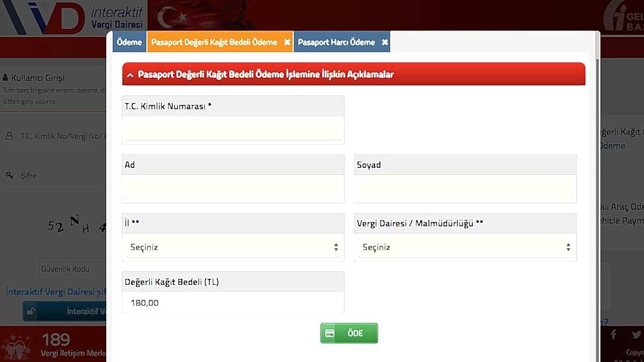Open the İl province dropdown
Screen dimensions: 644x362
click(233, 247)
